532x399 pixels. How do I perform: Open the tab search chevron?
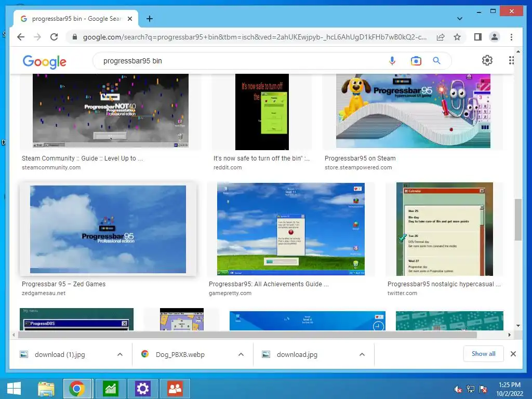459,19
